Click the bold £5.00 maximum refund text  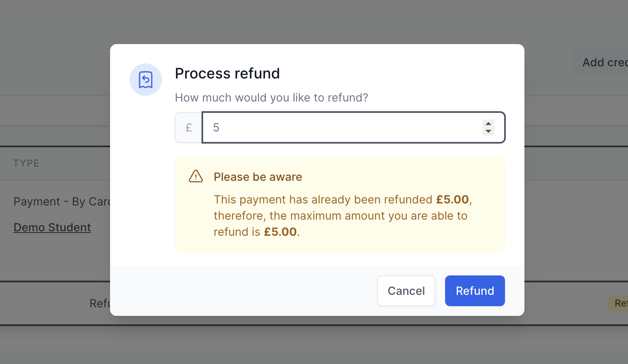(x=281, y=232)
